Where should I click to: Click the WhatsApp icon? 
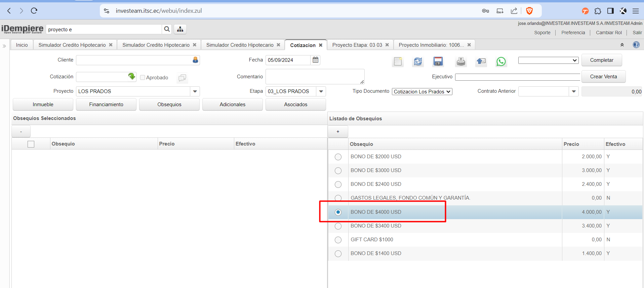click(x=501, y=61)
